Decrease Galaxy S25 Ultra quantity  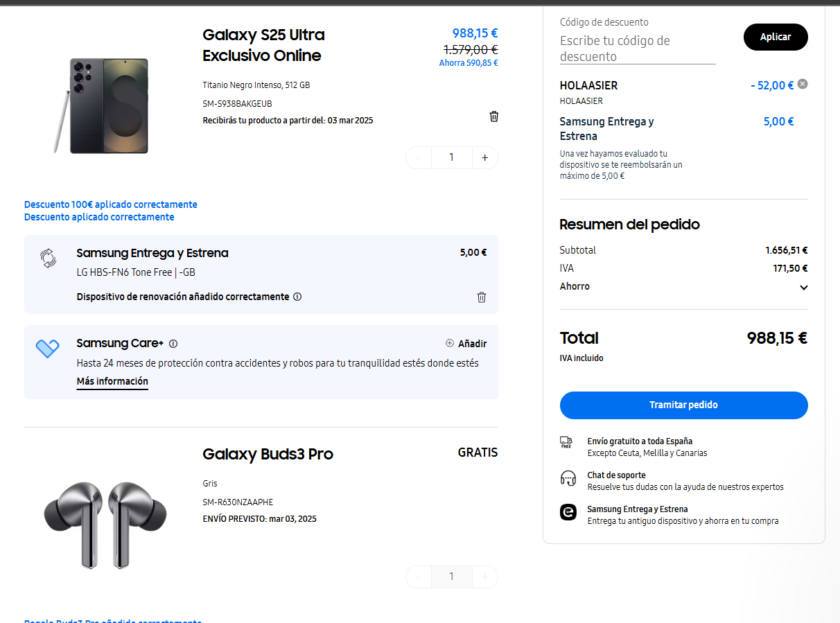419,157
